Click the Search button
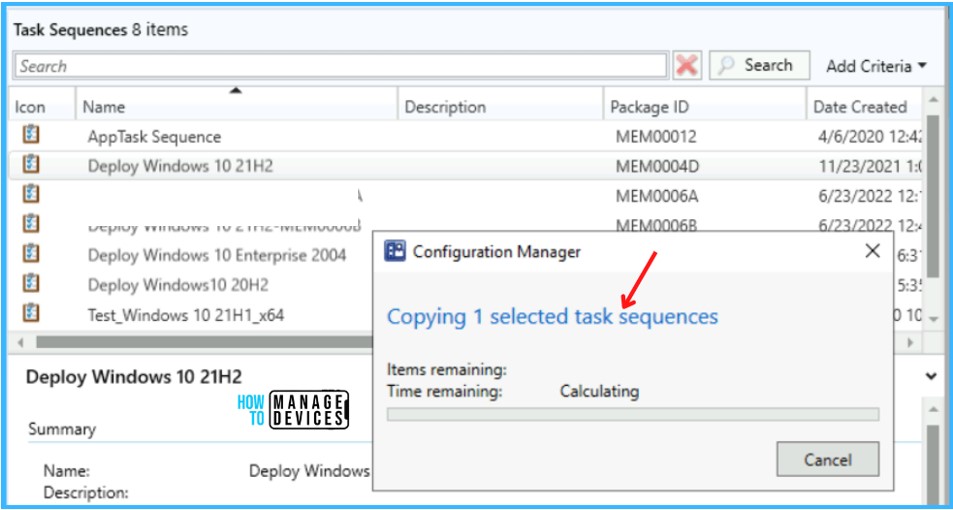This screenshot has height=510, width=953. click(x=759, y=65)
